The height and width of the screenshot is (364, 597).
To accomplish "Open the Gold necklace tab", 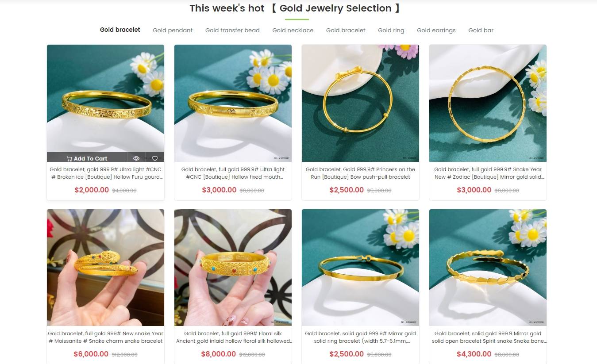I will tap(293, 30).
